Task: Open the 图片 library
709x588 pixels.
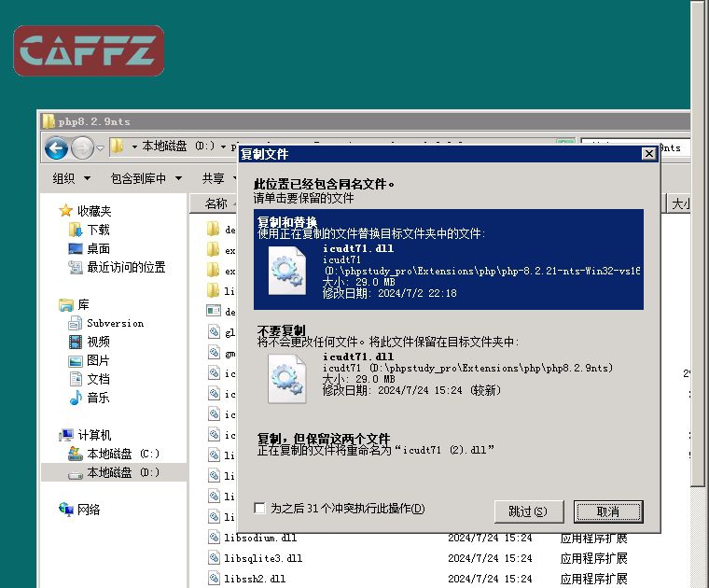Action: coord(98,360)
